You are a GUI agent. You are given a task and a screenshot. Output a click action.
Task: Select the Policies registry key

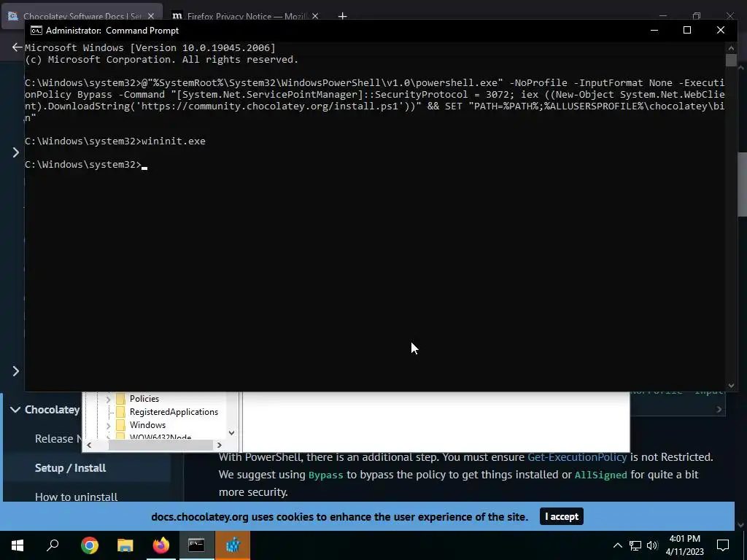tap(144, 399)
